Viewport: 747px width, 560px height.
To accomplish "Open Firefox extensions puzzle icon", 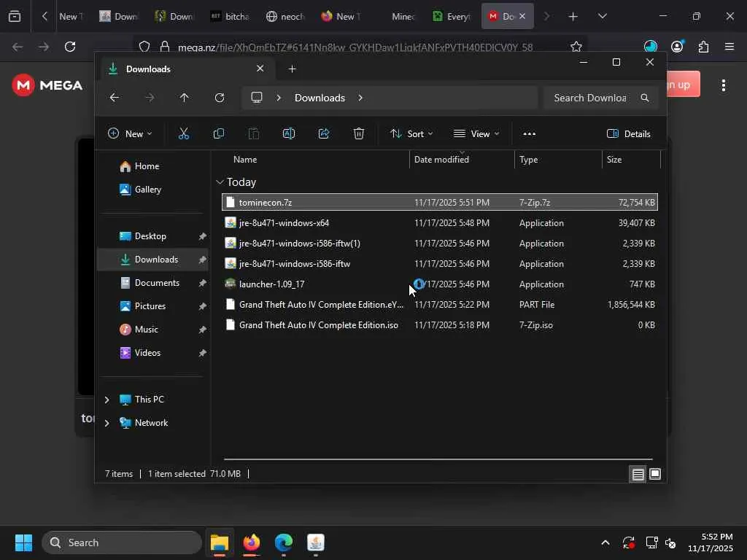I will 704,47.
